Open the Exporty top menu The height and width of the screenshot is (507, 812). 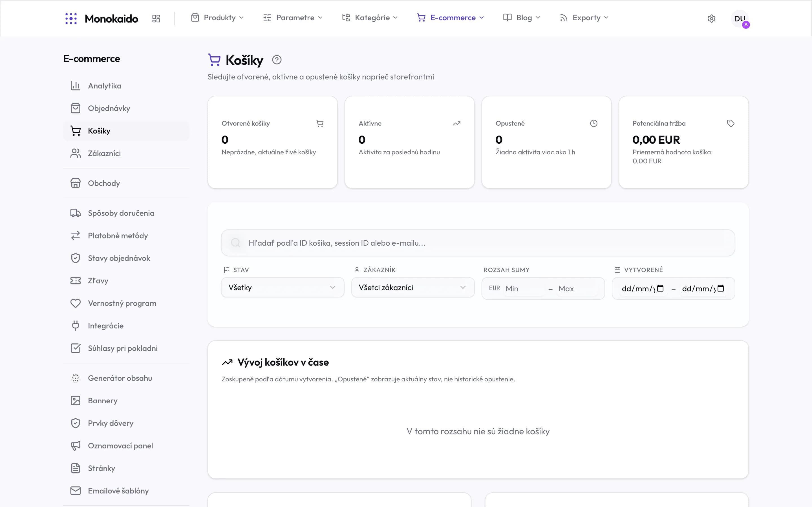584,17
